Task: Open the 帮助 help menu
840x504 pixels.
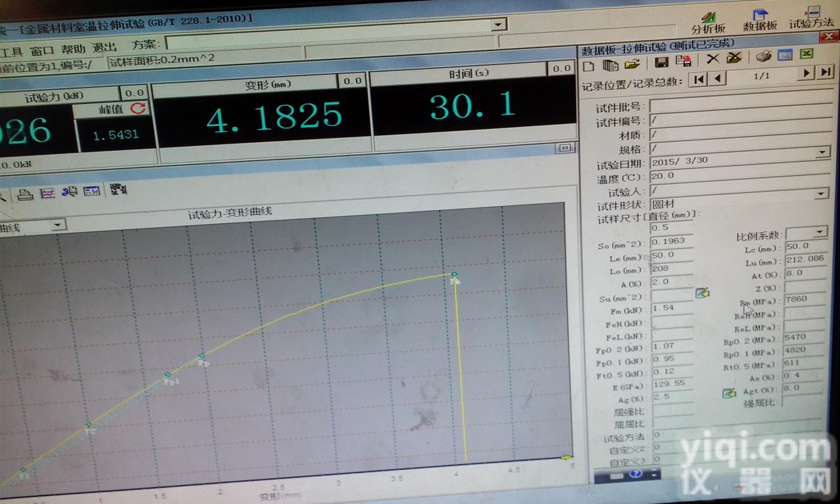Action: point(73,49)
